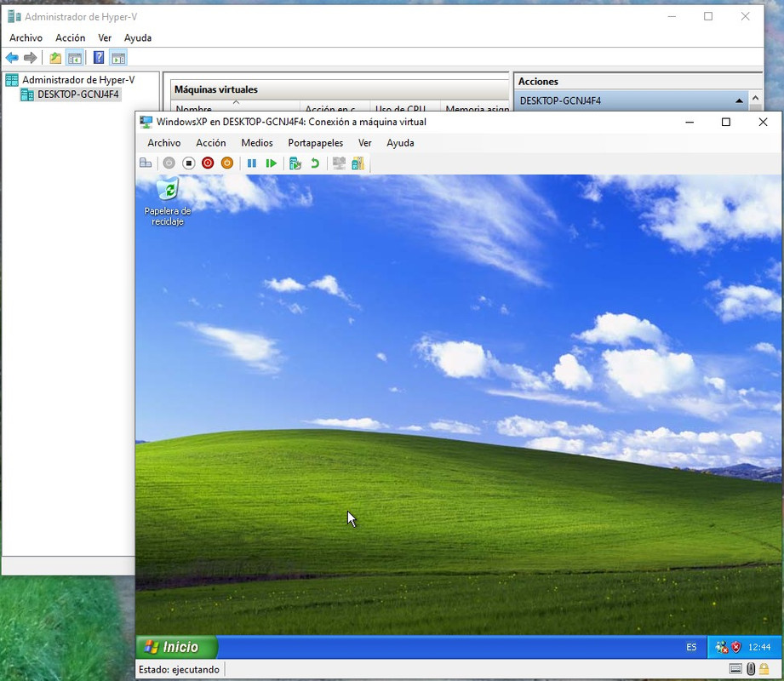Click the padlock icon in status bar
Viewport: 784px width, 681px height.
coord(764,669)
